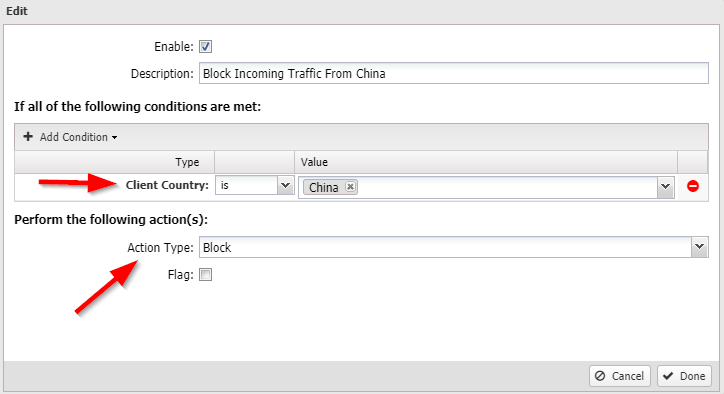
Task: Click the Action Type Block field
Action: coord(445,247)
